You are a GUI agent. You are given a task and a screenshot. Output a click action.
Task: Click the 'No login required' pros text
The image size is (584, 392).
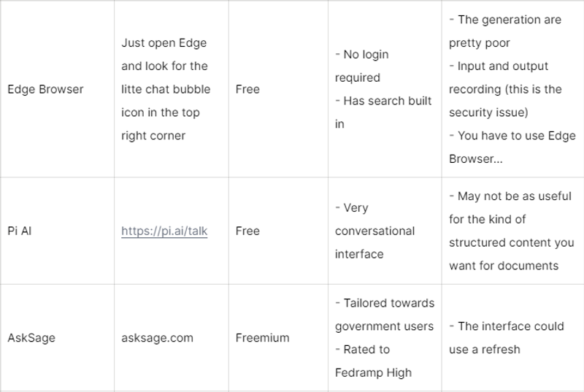(x=361, y=66)
